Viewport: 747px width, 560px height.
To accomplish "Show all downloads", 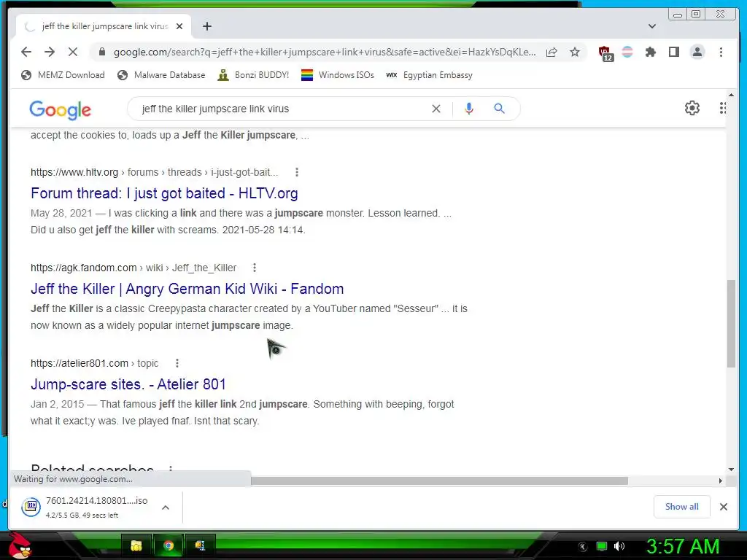I will (682, 507).
